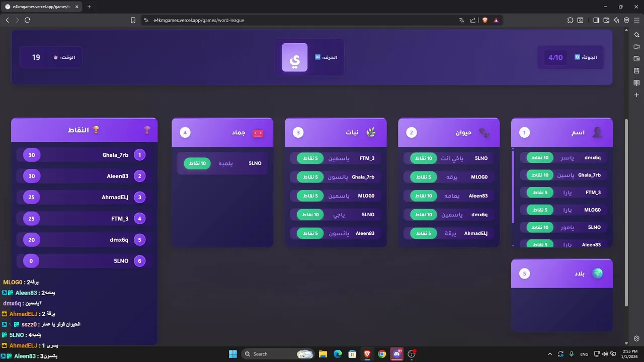Open the translate page icon in address bar
This screenshot has height=362, width=644.
coord(461,20)
